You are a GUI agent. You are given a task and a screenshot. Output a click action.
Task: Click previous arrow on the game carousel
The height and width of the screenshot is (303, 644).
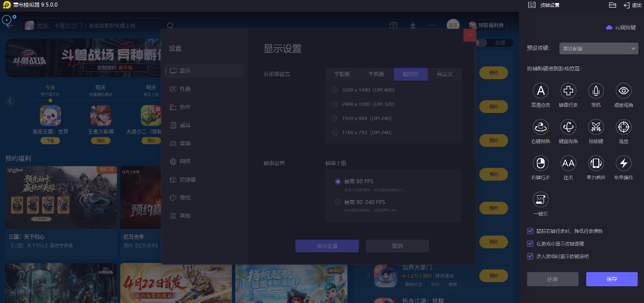[10, 101]
